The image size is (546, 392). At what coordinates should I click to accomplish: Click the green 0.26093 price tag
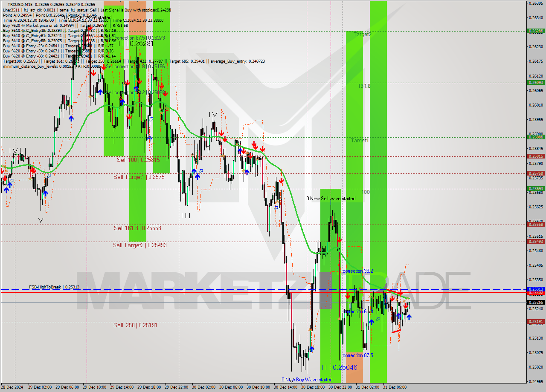coord(536,82)
